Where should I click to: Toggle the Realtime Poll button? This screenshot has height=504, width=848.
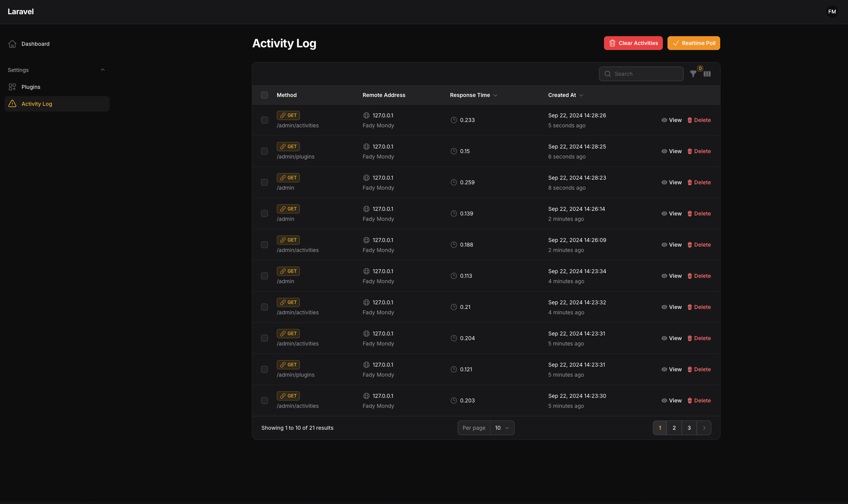693,43
